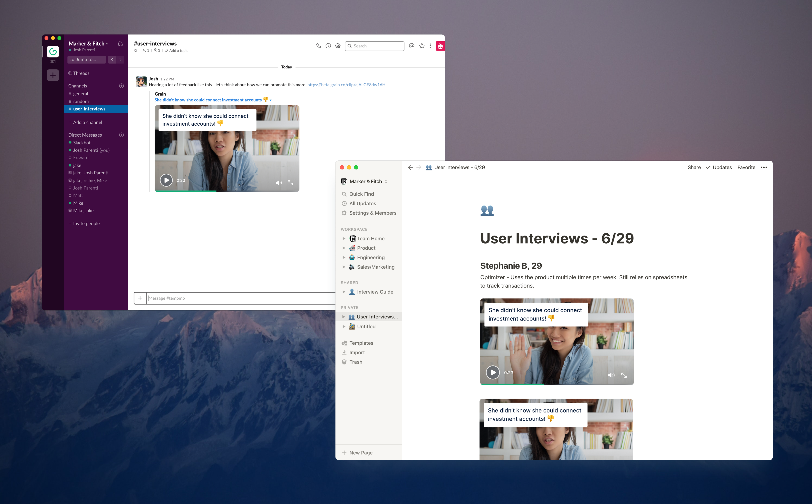The height and width of the screenshot is (504, 812).
Task: Expand the Interview Guide page
Action: pyautogui.click(x=344, y=292)
